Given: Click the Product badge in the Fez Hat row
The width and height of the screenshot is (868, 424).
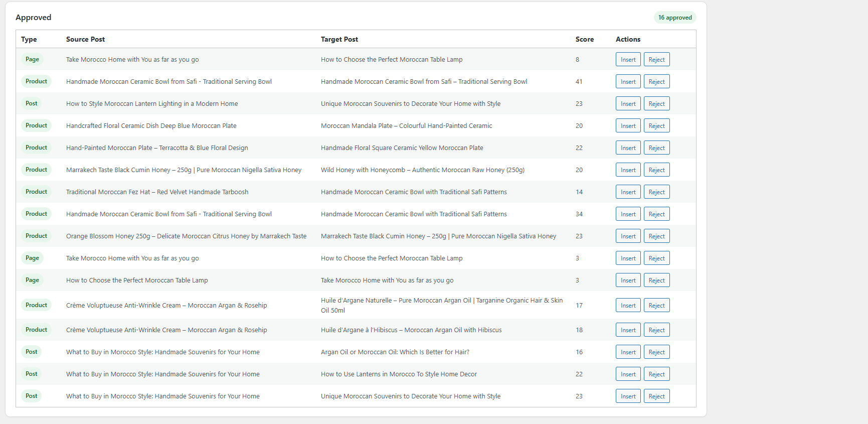Looking at the screenshot, I should pyautogui.click(x=36, y=192).
